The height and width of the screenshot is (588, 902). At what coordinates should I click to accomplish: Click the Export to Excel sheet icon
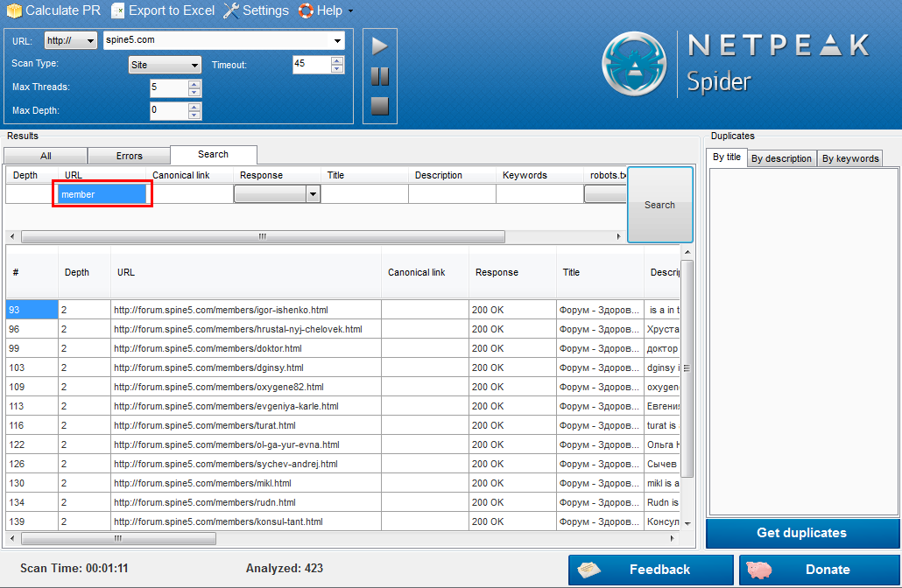pyautogui.click(x=117, y=10)
